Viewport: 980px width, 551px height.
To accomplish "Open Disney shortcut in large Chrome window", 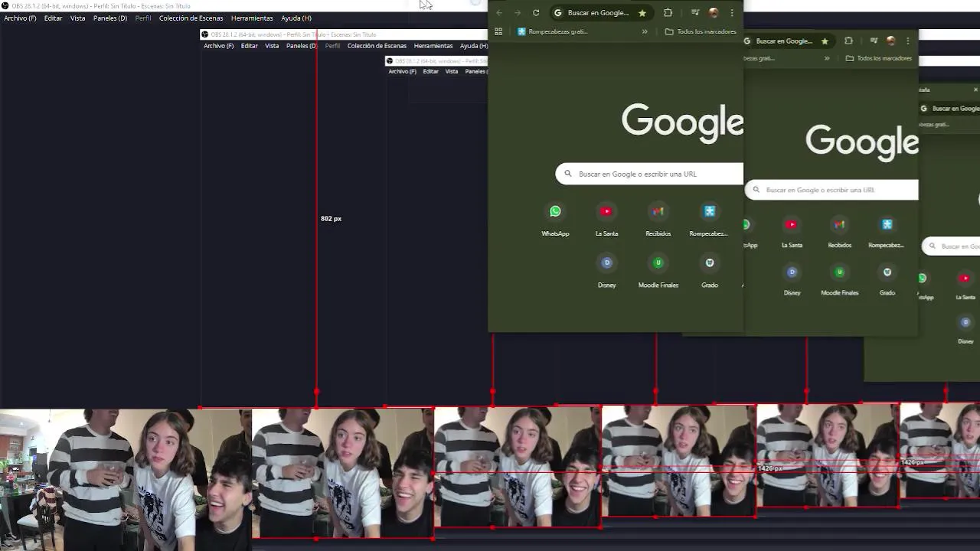I will (606, 272).
